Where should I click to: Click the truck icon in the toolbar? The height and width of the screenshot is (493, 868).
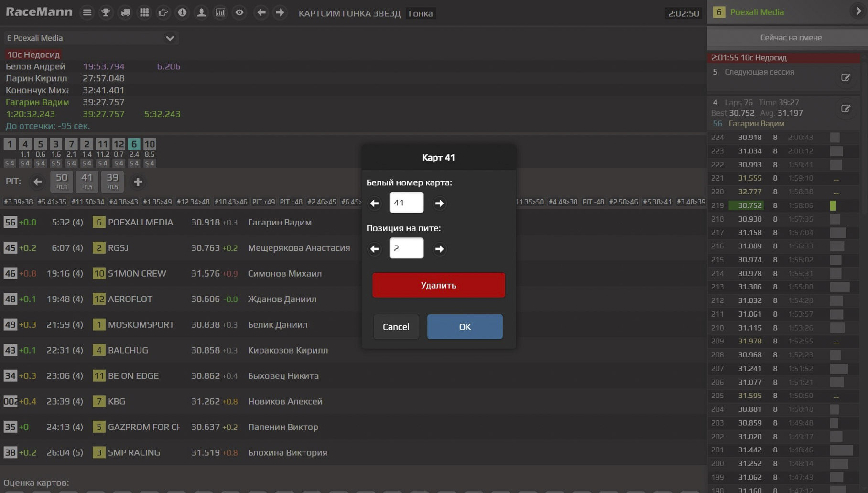(125, 13)
